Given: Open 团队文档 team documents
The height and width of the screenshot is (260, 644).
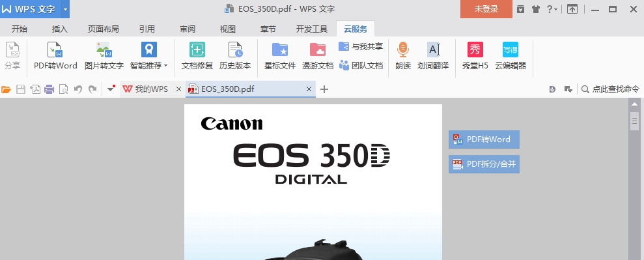Looking at the screenshot, I should (361, 65).
